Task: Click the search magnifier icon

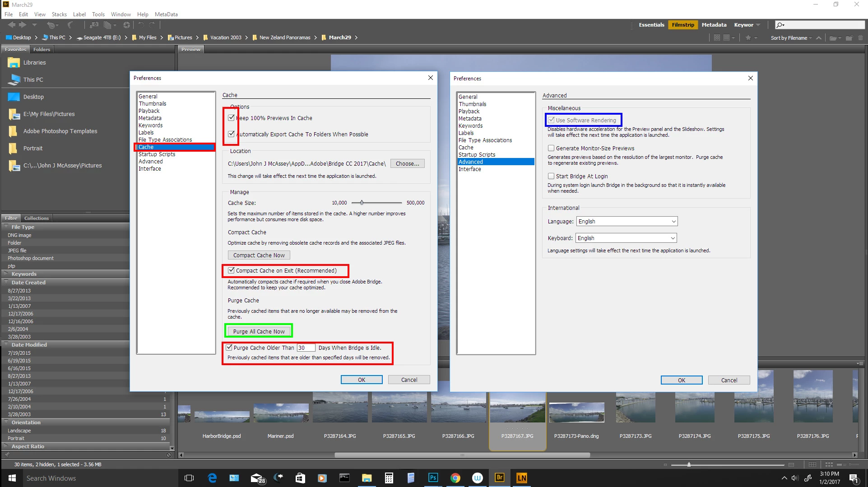Action: 780,25
